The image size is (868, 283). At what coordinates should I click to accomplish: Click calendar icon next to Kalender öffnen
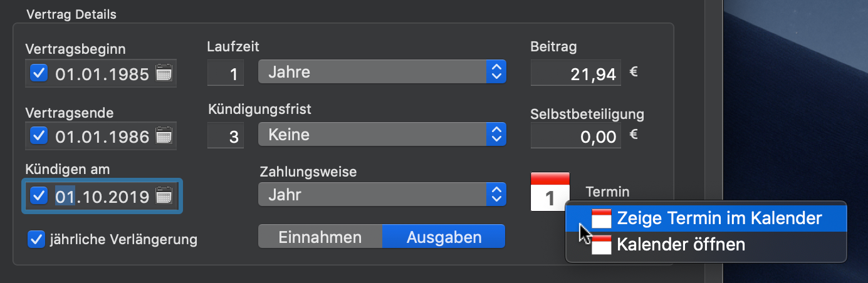pos(602,245)
